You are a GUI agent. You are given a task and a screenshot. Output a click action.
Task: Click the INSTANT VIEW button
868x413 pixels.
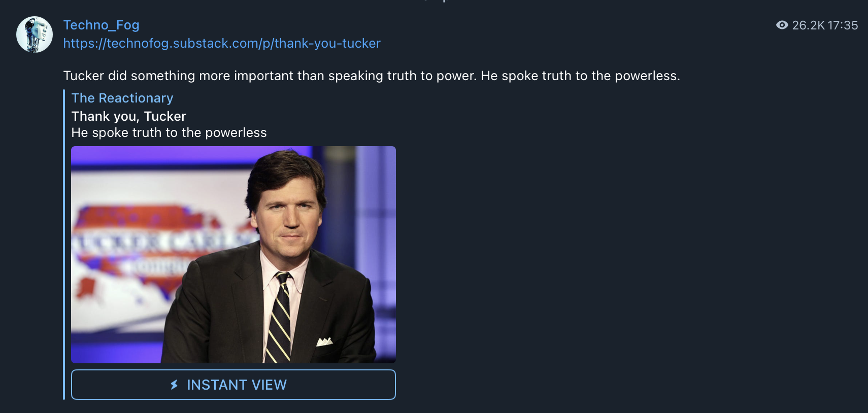(233, 385)
